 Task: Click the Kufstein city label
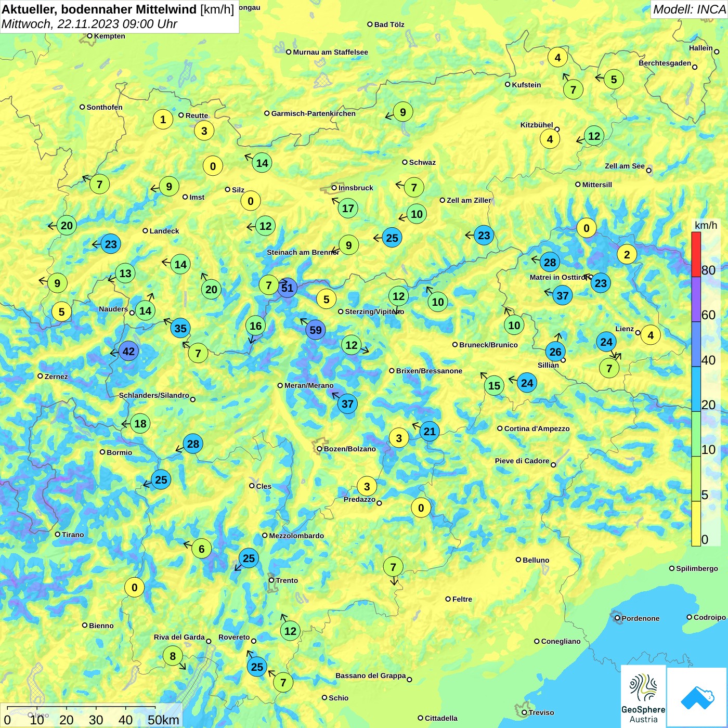coord(526,85)
